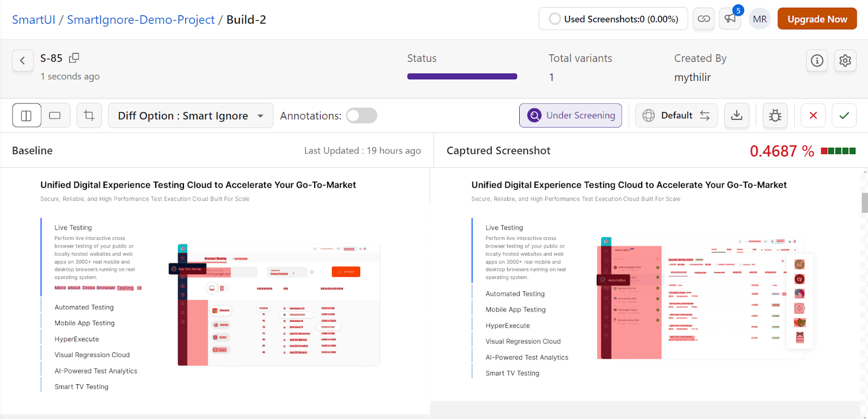868x419 pixels.
Task: Navigate to the SmartUI breadcrumb
Action: tap(34, 20)
